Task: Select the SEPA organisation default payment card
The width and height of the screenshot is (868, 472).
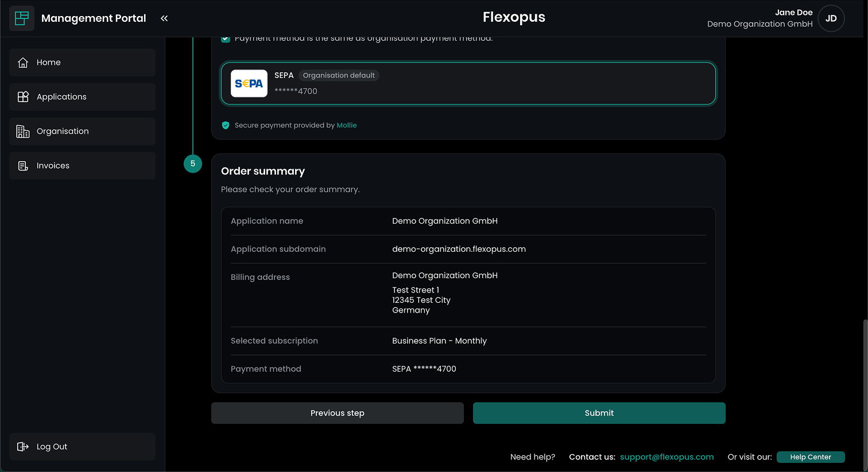Action: (x=468, y=84)
